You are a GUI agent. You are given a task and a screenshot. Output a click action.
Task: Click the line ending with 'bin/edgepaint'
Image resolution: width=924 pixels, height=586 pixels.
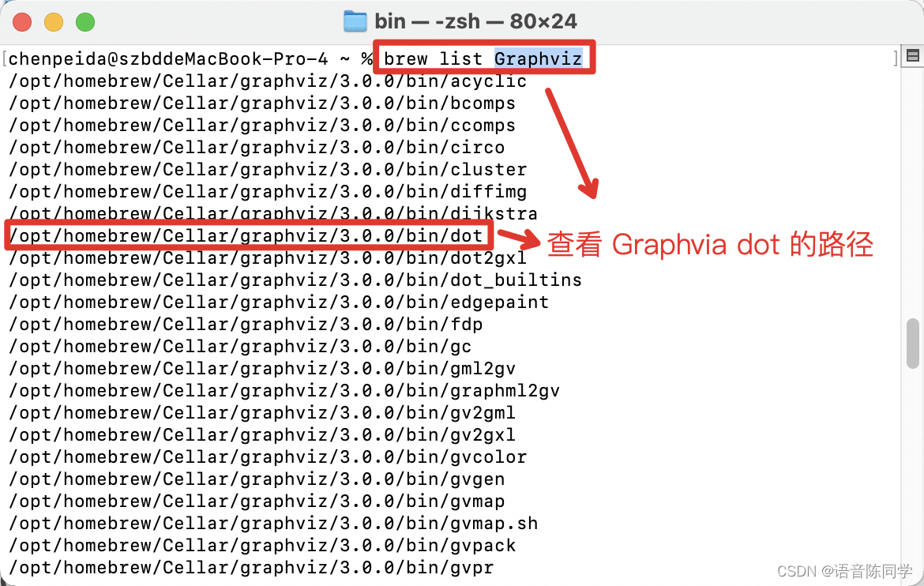tap(279, 302)
